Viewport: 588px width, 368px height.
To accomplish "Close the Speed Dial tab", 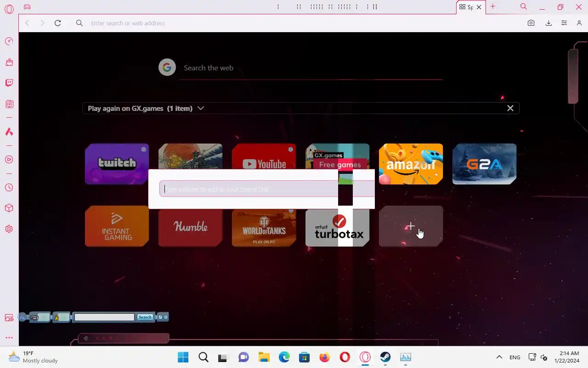I will pyautogui.click(x=479, y=7).
